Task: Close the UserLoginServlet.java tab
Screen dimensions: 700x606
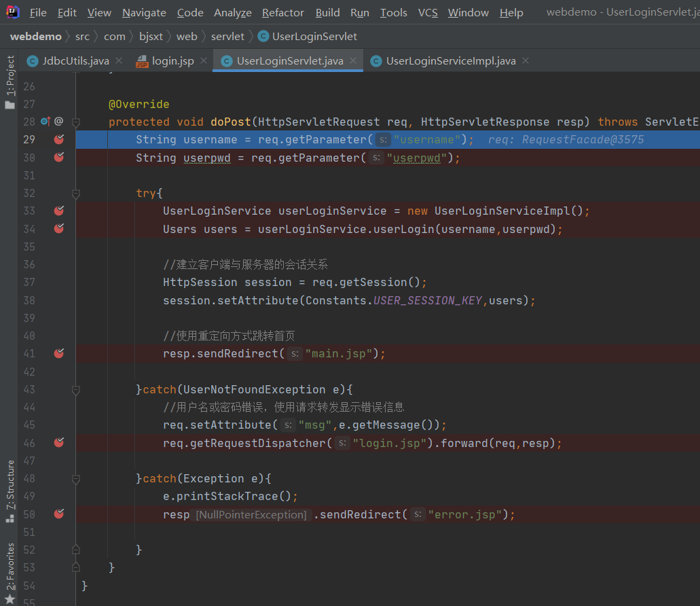Action: click(x=353, y=60)
